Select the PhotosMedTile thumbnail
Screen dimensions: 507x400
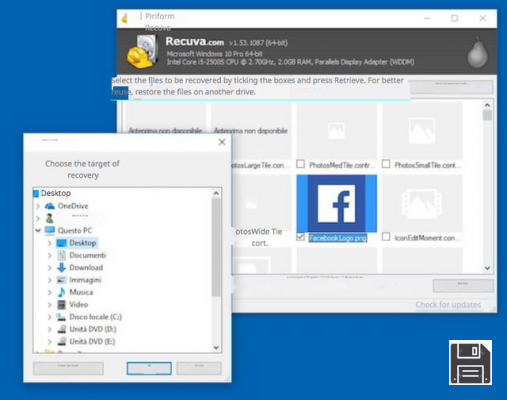tap(337, 131)
